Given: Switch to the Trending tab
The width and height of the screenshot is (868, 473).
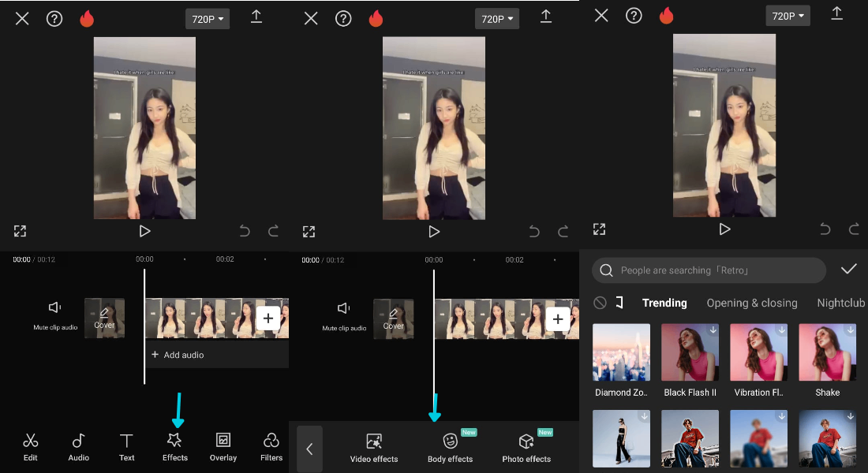Looking at the screenshot, I should [664, 303].
